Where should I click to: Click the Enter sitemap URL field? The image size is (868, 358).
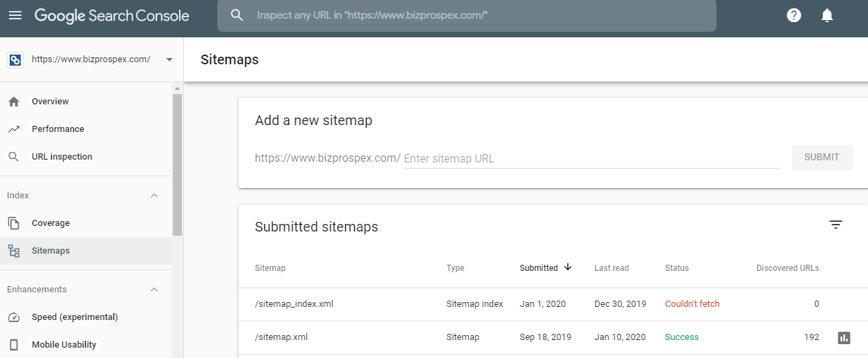pos(591,158)
